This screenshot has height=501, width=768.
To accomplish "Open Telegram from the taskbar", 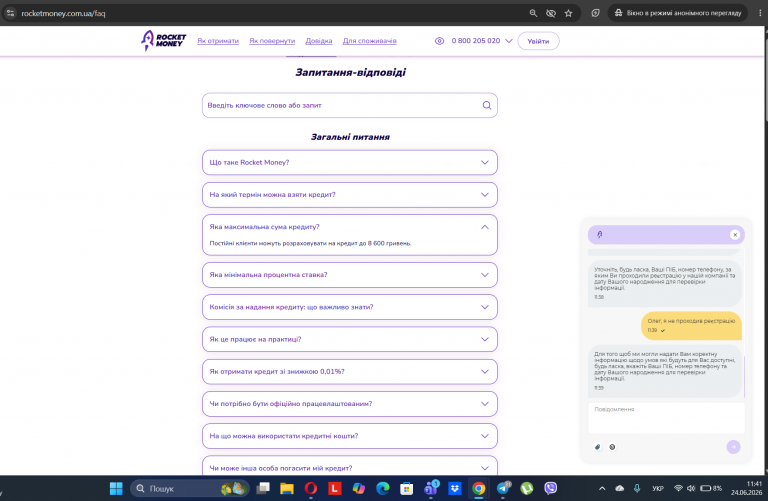I will (x=503, y=488).
